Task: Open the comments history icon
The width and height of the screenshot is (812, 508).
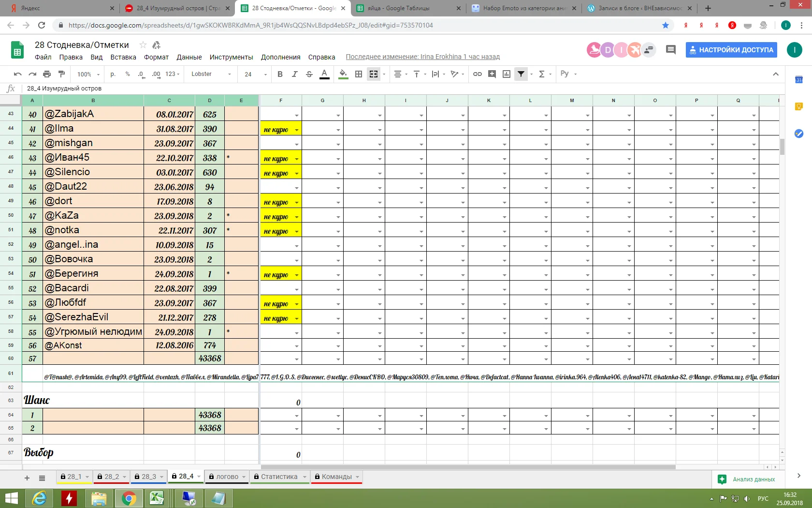Action: [670, 49]
